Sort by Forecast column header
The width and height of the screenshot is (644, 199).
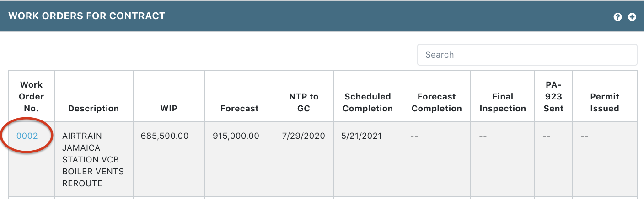pos(239,109)
